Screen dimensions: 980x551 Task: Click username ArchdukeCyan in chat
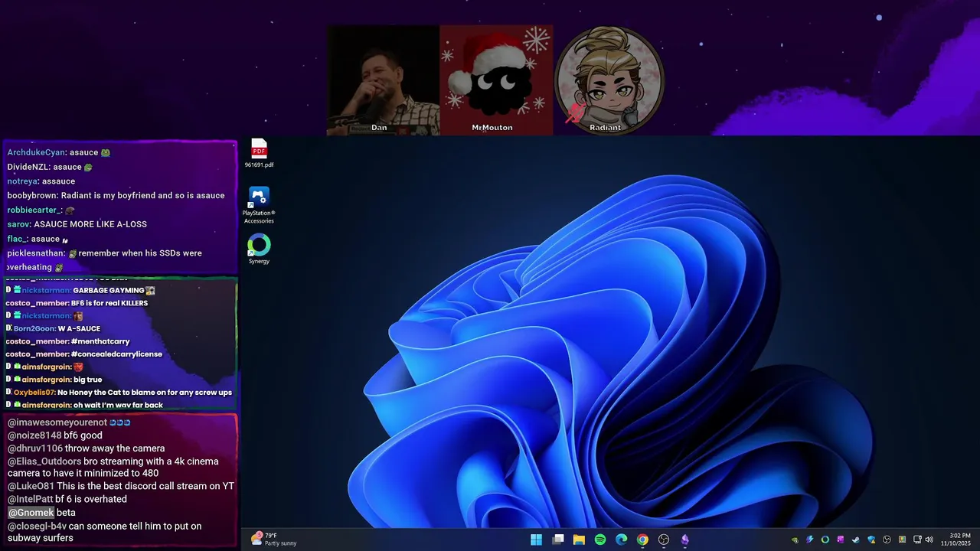36,152
